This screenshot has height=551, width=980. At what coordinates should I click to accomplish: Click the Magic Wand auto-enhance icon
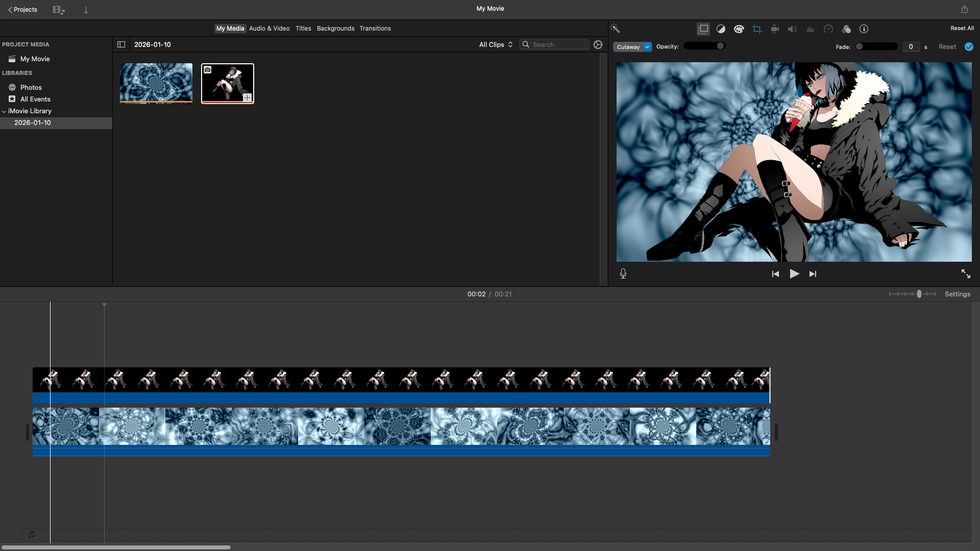pyautogui.click(x=615, y=29)
